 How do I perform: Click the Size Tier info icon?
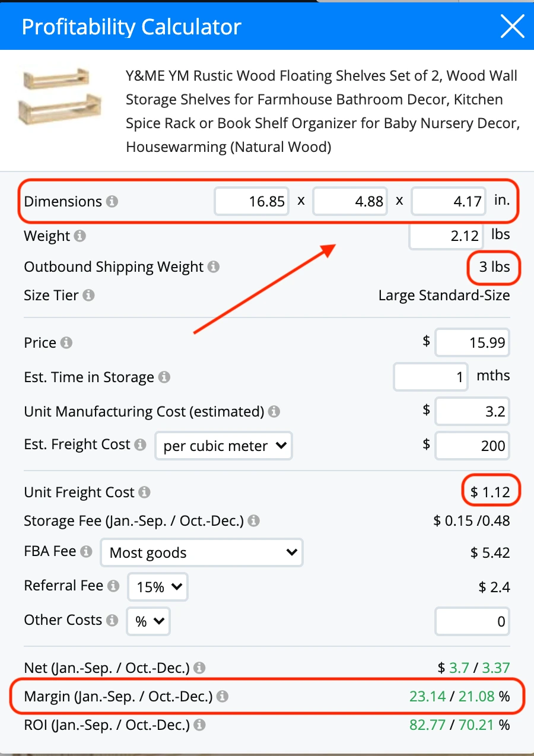(x=88, y=296)
